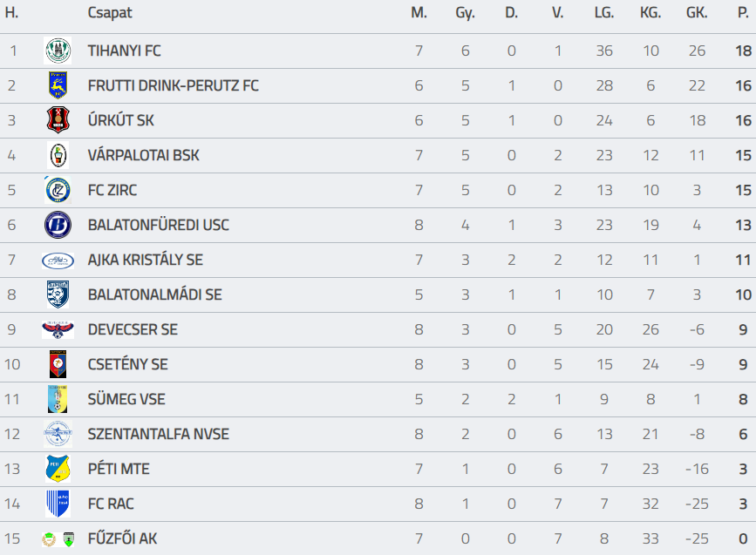The image size is (756, 555).
Task: Open the Szentantalfa NVSE team link
Action: point(158,434)
